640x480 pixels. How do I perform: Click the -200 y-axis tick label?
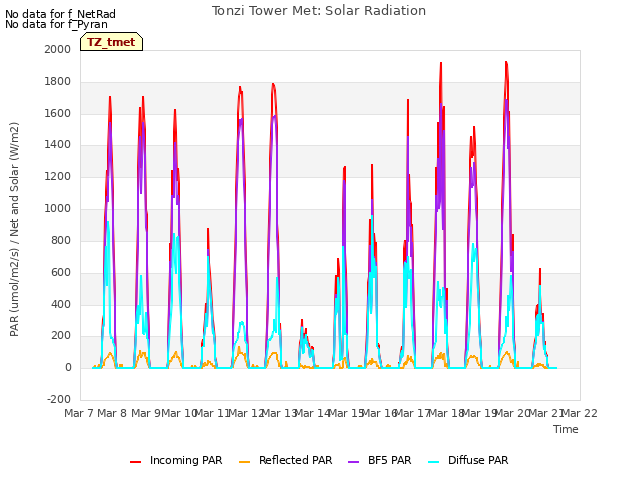point(59,399)
